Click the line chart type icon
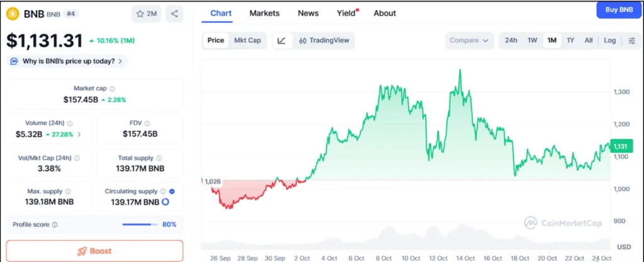 [281, 41]
